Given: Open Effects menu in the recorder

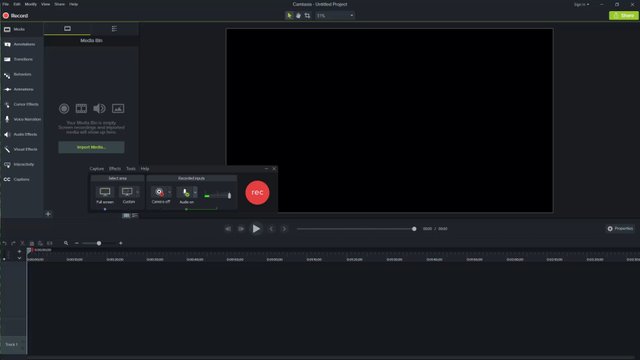Looking at the screenshot, I should pos(115,169).
